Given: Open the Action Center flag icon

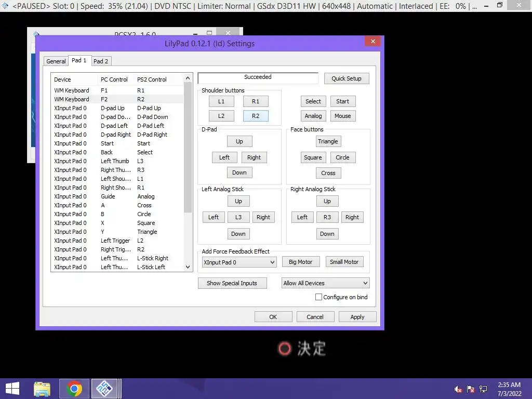Looking at the screenshot, I should [471, 389].
